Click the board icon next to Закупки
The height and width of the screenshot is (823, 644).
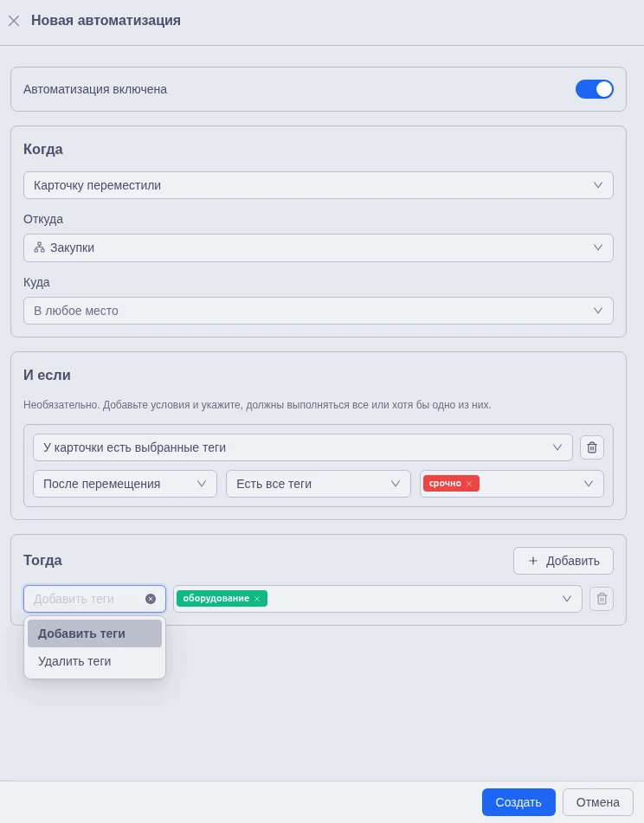[x=39, y=248]
